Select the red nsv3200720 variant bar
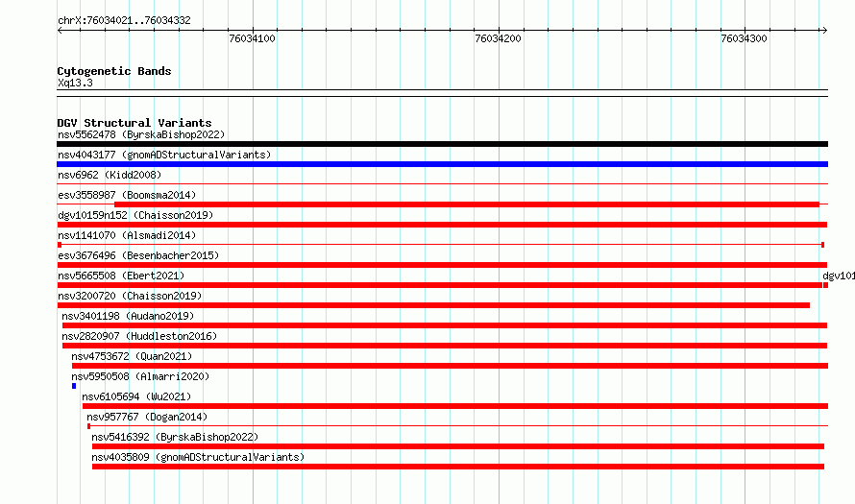 coord(433,305)
